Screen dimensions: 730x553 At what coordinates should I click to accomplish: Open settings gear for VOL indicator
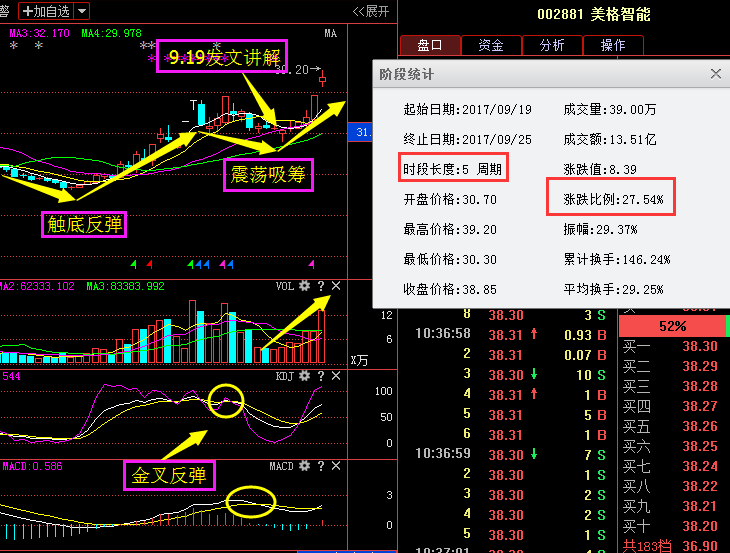[303, 286]
